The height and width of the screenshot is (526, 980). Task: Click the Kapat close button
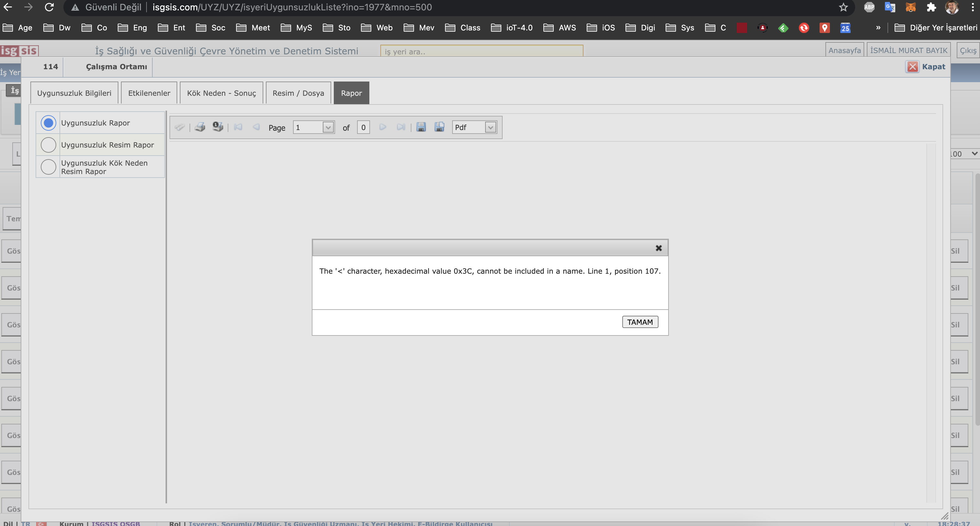pyautogui.click(x=926, y=67)
